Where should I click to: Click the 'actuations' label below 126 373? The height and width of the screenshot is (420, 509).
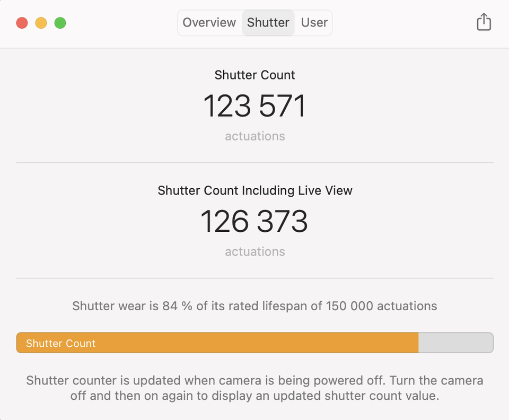click(x=254, y=252)
